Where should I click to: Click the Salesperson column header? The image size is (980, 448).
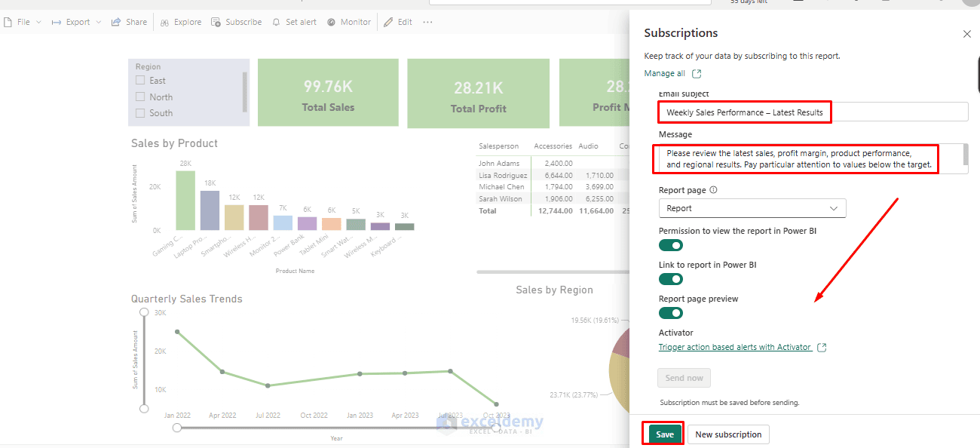(x=499, y=146)
